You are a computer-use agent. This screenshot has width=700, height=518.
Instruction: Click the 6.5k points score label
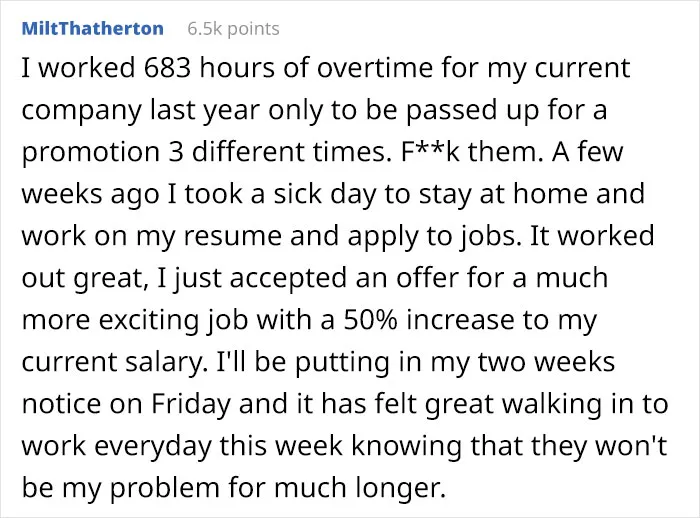tap(233, 29)
